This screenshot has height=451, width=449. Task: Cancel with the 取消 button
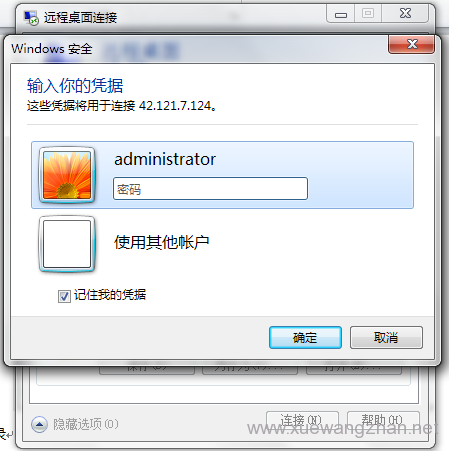click(x=386, y=338)
